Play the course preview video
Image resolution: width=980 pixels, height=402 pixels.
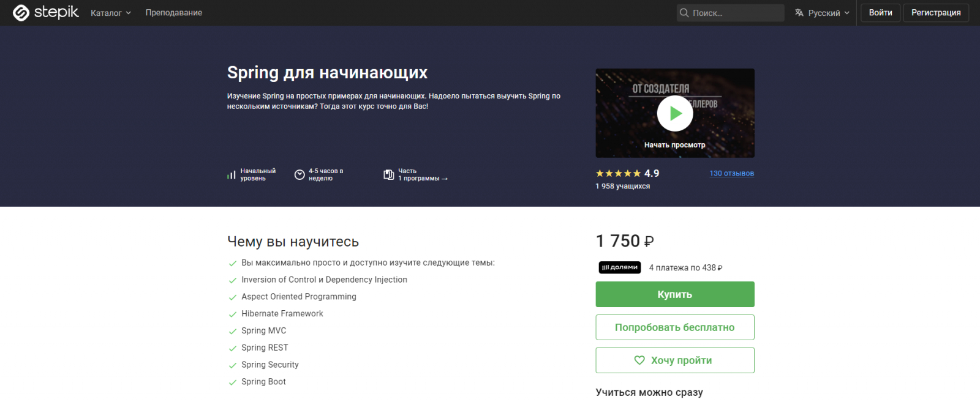(675, 113)
